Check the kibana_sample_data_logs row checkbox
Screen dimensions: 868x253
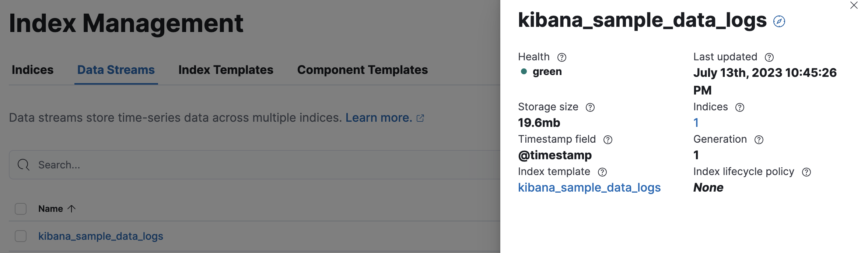[x=21, y=236]
